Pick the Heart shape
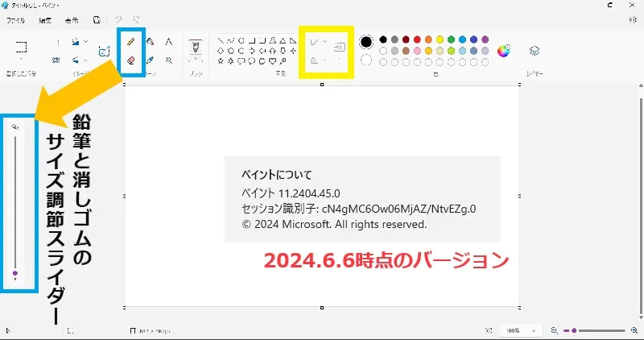 click(272, 61)
